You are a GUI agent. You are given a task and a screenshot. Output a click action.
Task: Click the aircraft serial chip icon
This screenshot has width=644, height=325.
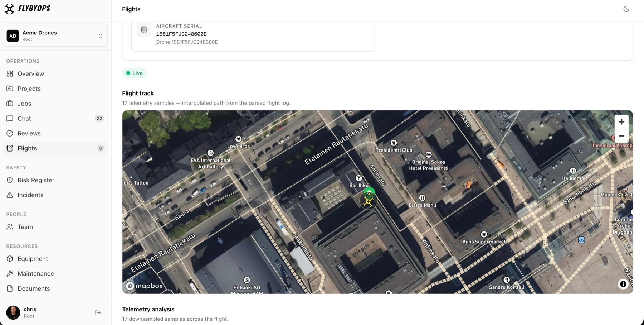tap(144, 30)
